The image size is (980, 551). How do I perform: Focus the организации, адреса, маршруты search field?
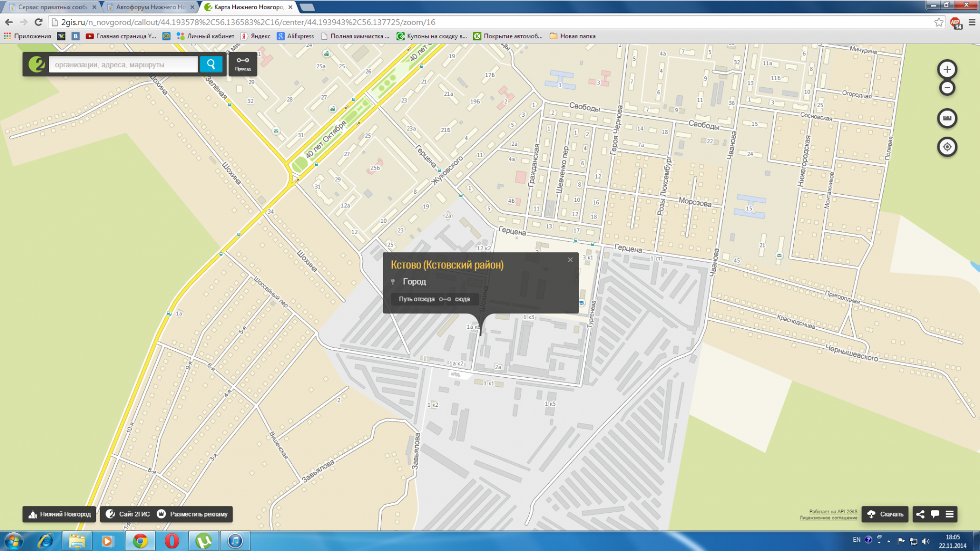pyautogui.click(x=123, y=65)
